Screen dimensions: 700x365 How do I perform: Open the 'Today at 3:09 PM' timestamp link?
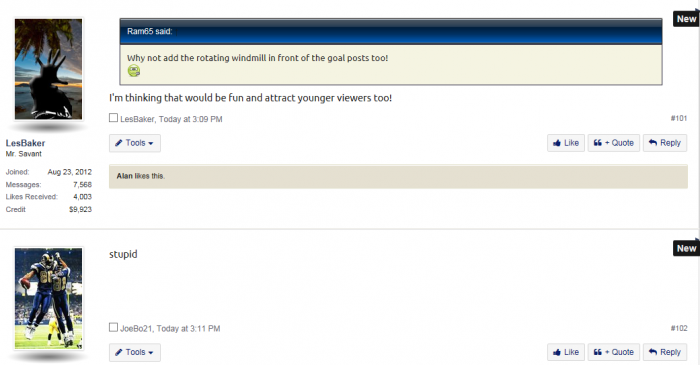pyautogui.click(x=191, y=119)
